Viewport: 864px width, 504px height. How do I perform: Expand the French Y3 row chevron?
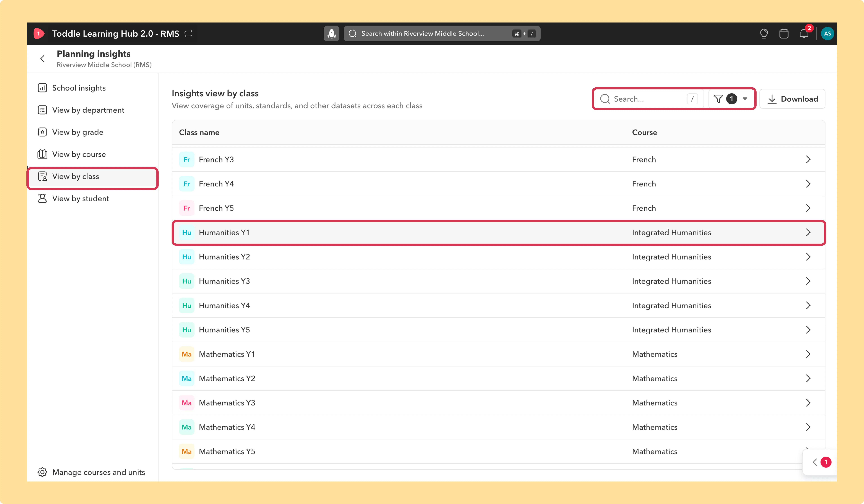pos(808,159)
